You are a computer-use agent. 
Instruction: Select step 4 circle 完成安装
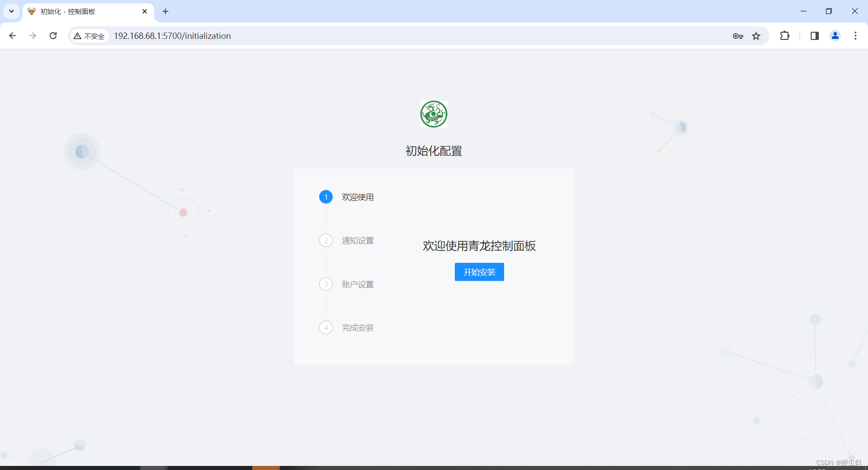click(326, 328)
